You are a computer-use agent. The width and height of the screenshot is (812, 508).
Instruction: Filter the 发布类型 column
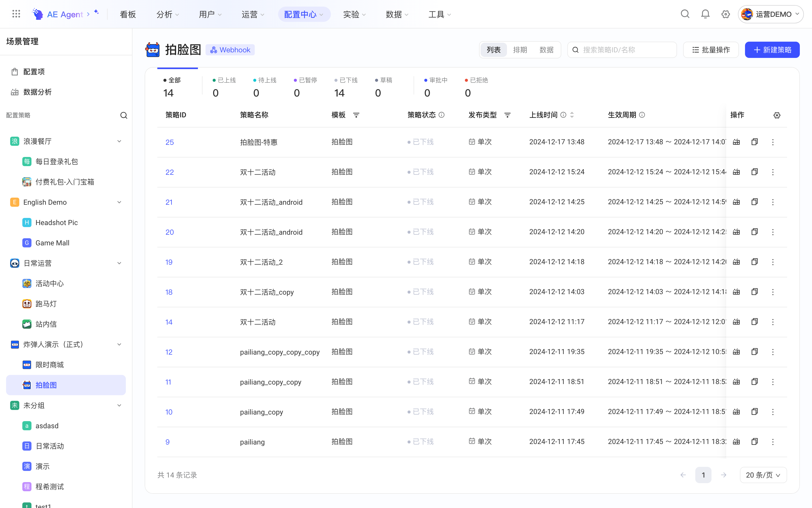(507, 115)
